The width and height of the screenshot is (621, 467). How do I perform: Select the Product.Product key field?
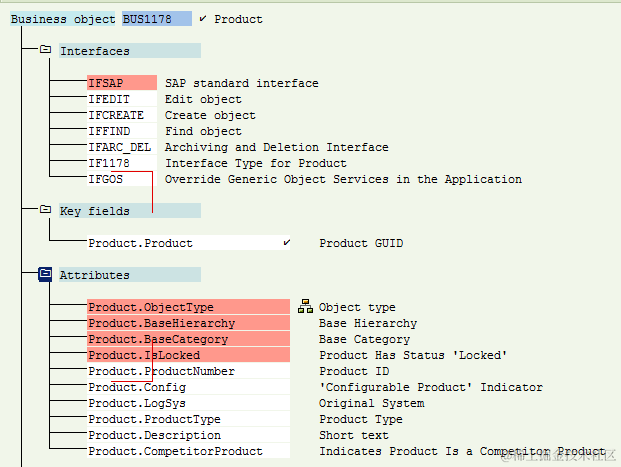click(x=189, y=243)
